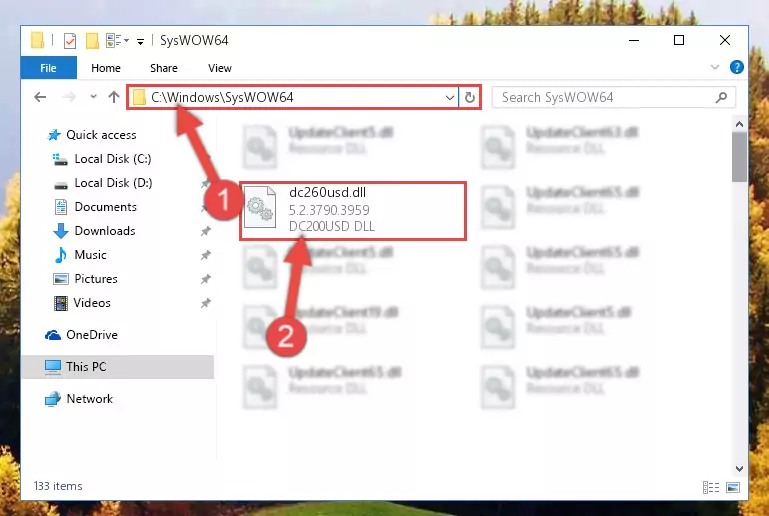Click the view layout icon in the title bar
The height and width of the screenshot is (516, 769).
114,40
